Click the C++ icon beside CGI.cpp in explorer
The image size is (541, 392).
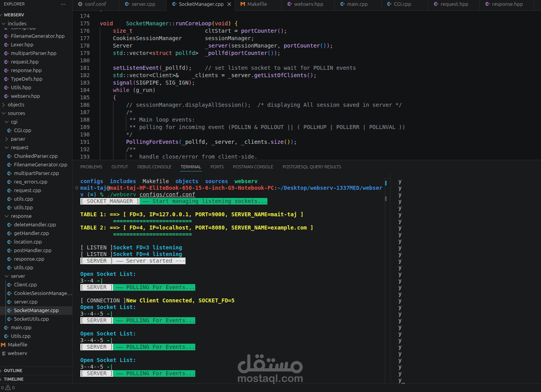9,131
